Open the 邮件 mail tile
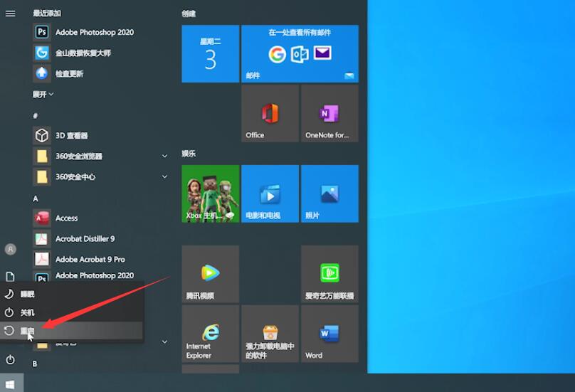 300,54
